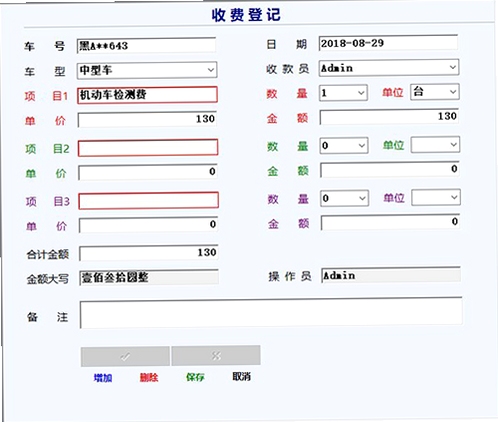This screenshot has width=498, height=422.
Task: Click the red 项目1 label
Action: coord(46,96)
